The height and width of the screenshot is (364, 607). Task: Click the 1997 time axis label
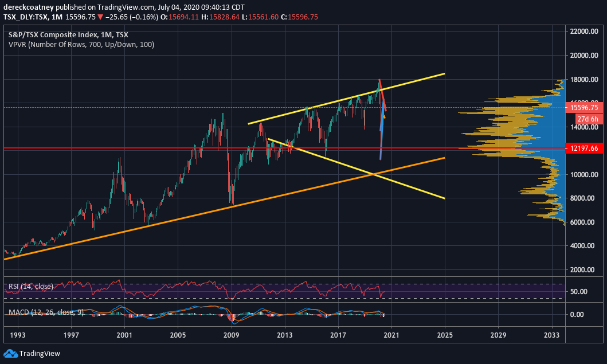pyautogui.click(x=71, y=335)
